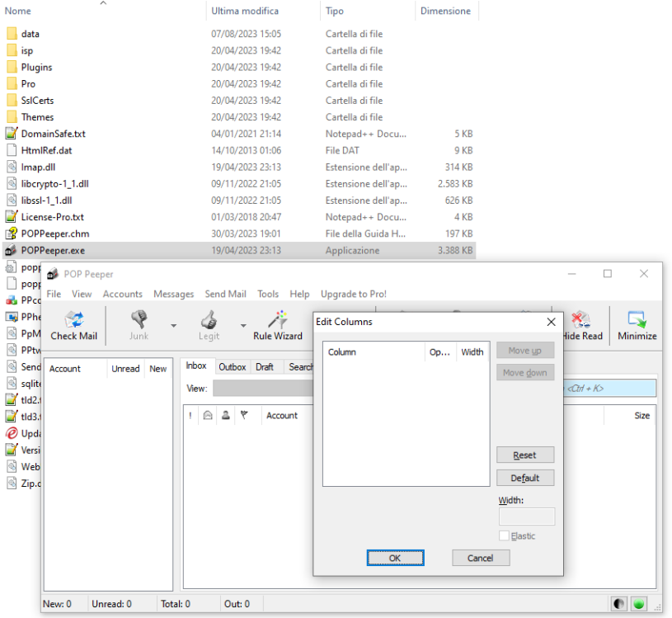The width and height of the screenshot is (672, 618).
Task: Click Upgrade to Pro! menu item
Action: click(x=354, y=294)
